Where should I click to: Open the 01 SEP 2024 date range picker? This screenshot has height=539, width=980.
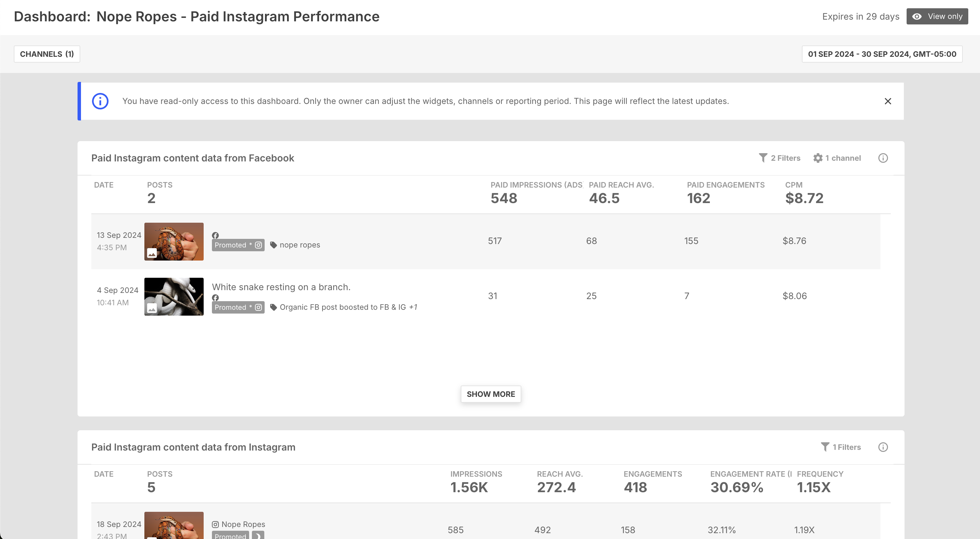tap(882, 54)
